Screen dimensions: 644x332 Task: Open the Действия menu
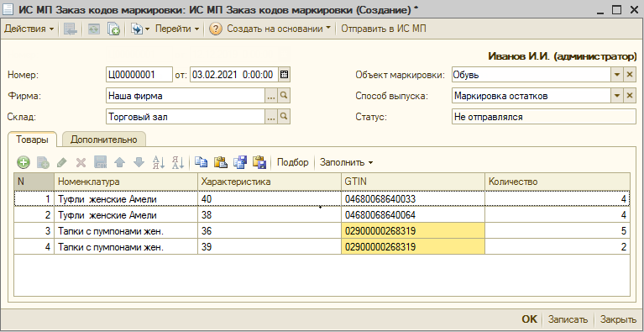(29, 29)
